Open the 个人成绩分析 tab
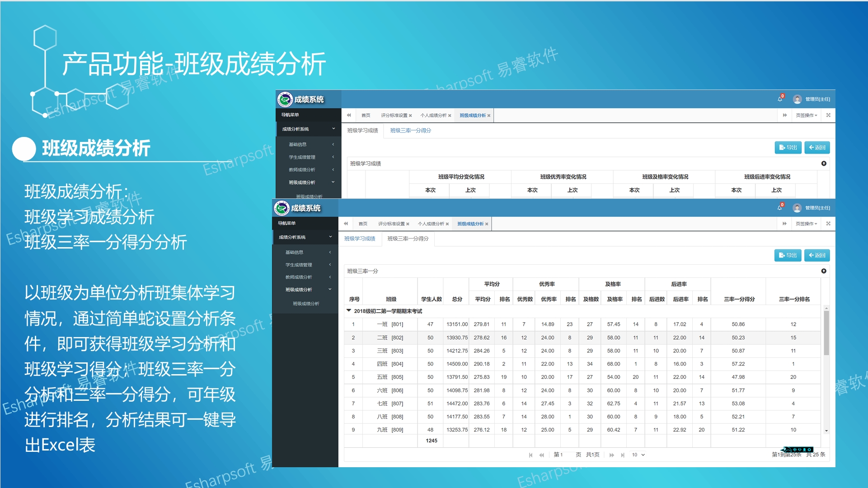Image resolution: width=868 pixels, height=488 pixels. 432,223
